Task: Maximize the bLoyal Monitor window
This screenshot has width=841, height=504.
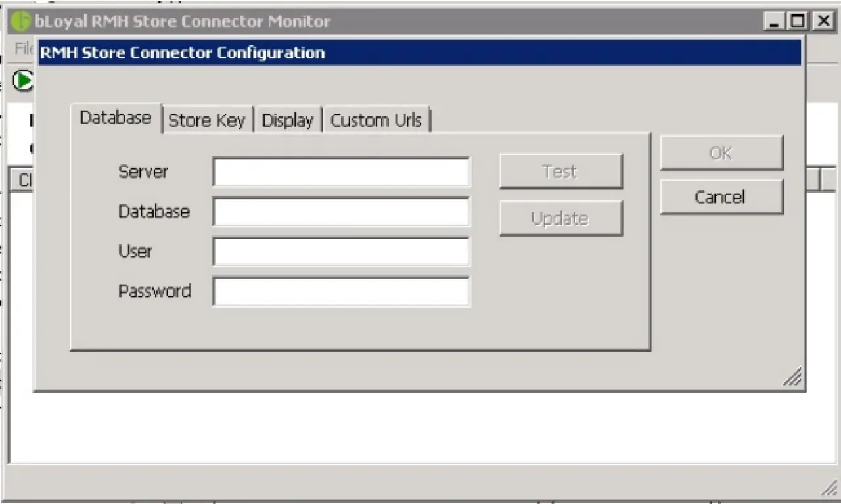Action: tap(798, 22)
